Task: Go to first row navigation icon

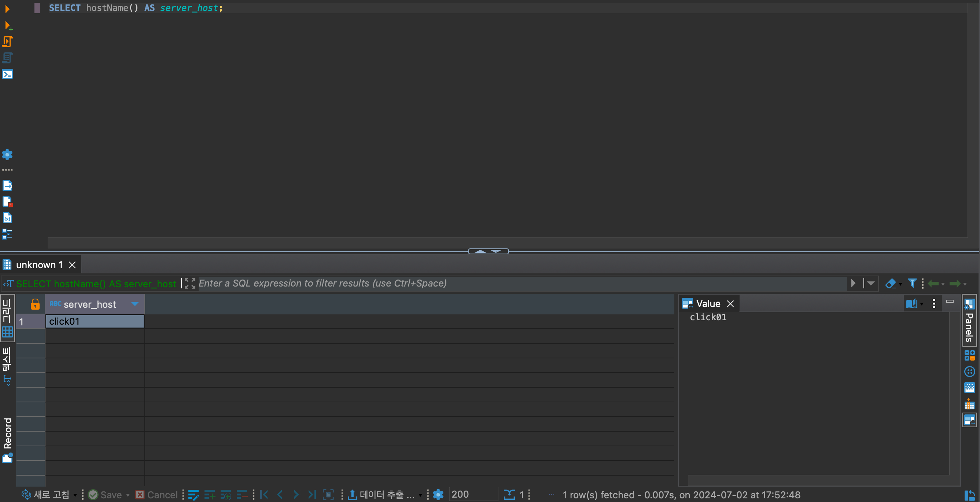Action: [x=264, y=494]
